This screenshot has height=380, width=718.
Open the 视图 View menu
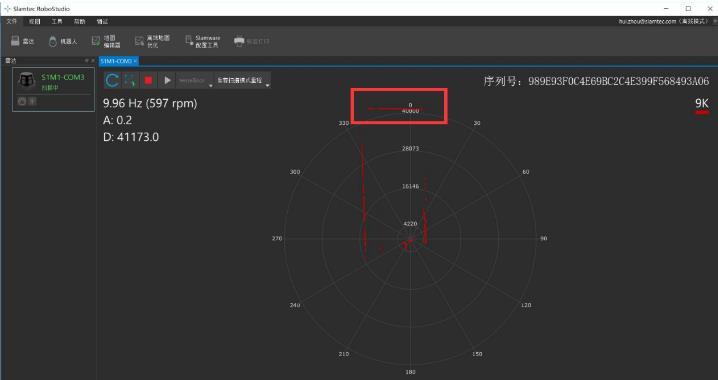point(34,22)
